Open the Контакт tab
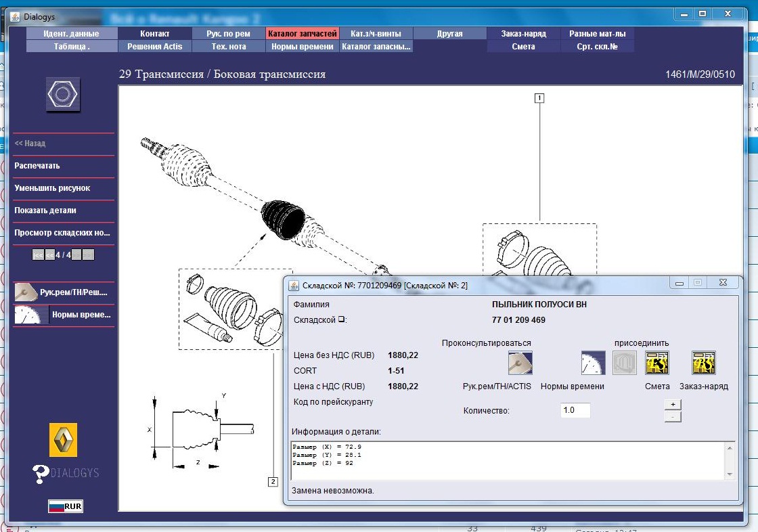The image size is (758, 532). (155, 33)
